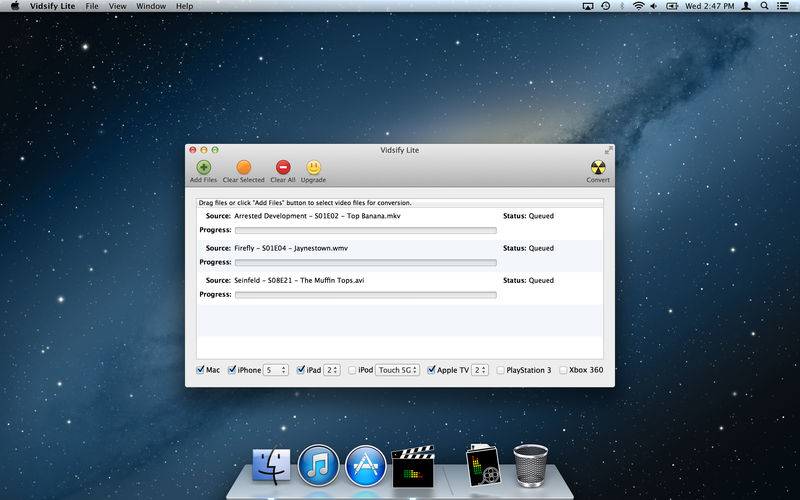This screenshot has height=500, width=800.
Task: Open the Apple menu
Action: click(15, 6)
